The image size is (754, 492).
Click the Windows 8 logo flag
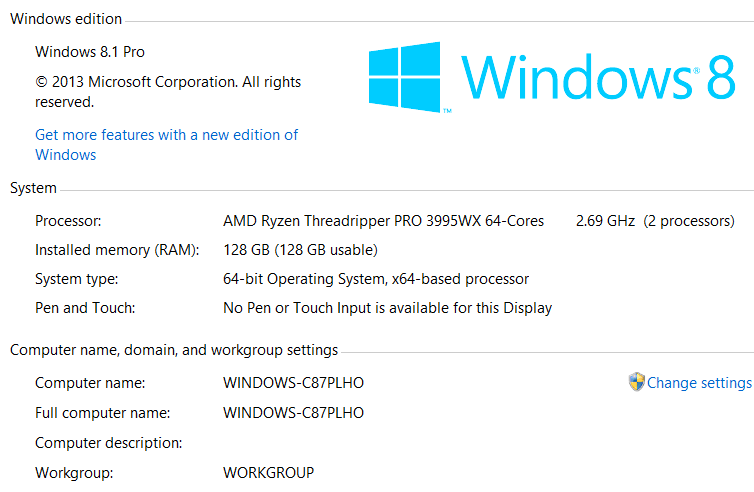404,77
